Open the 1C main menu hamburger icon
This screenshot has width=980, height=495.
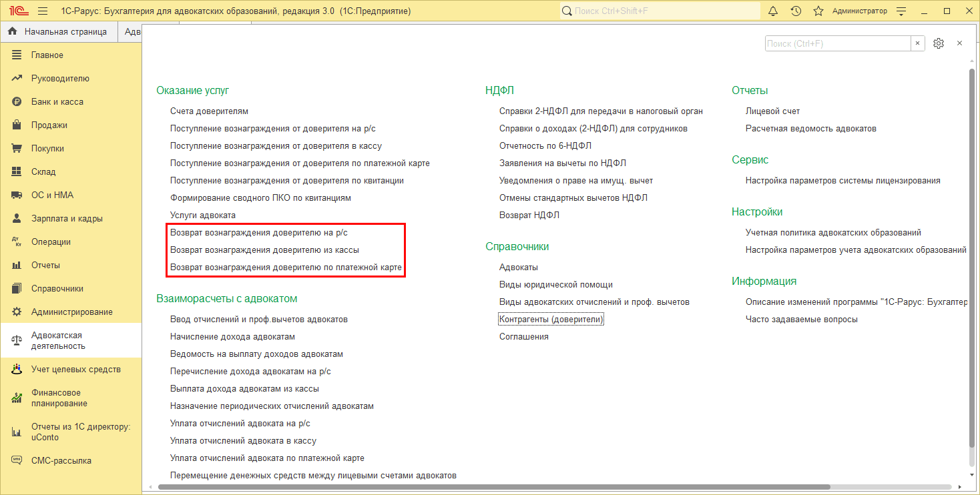tap(43, 11)
